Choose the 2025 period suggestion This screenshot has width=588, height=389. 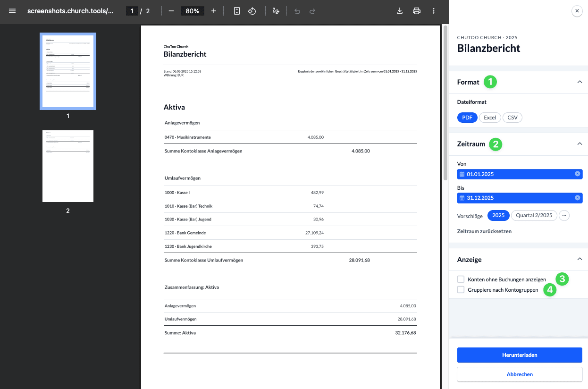[x=498, y=216]
